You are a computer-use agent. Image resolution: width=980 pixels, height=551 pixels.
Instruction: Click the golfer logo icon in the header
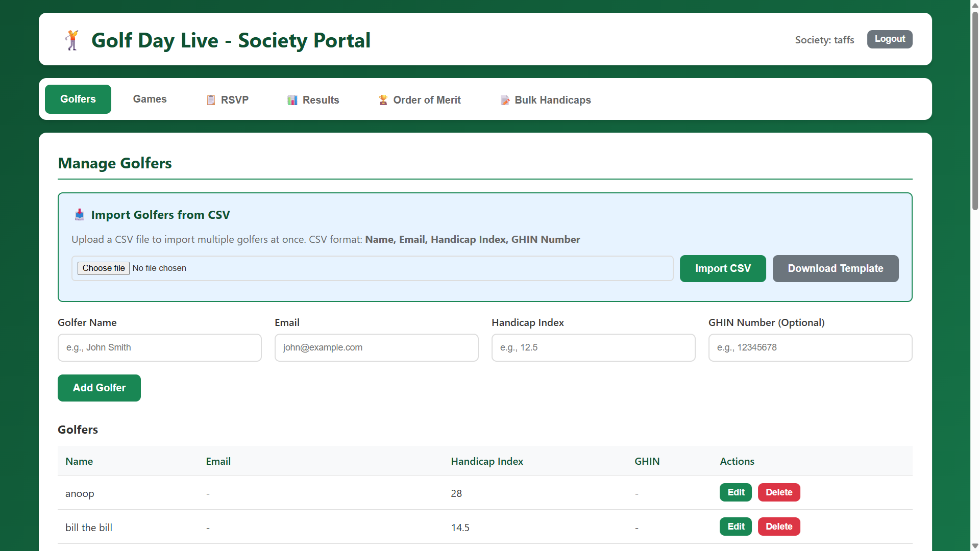tap(72, 40)
